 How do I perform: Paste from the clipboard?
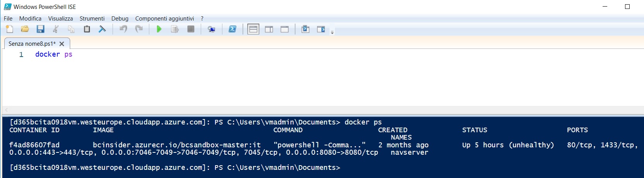[87, 29]
